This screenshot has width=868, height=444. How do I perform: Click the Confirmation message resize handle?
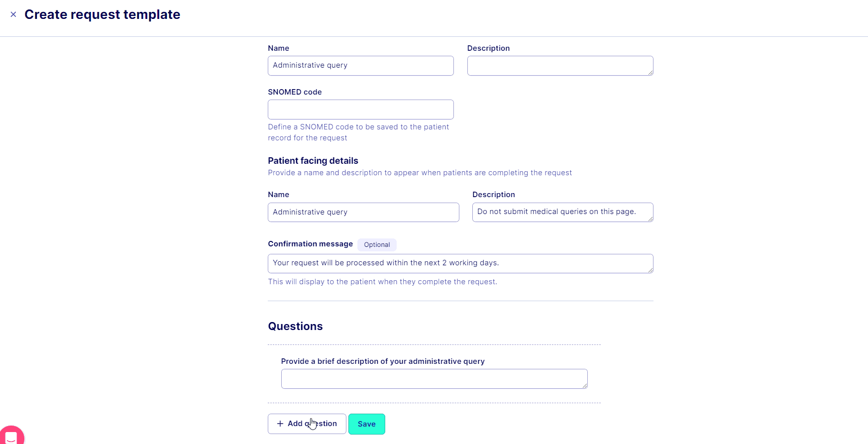(x=650, y=270)
